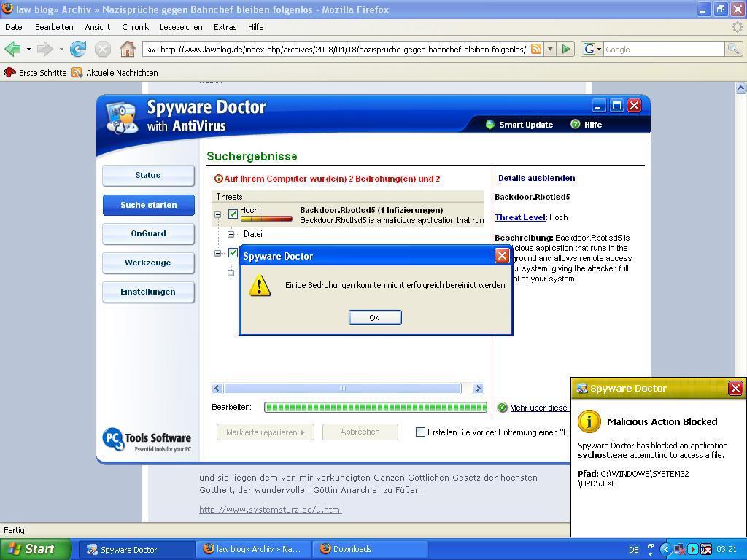Click the page scrollbar up arrow
747x560 pixels.
click(741, 87)
